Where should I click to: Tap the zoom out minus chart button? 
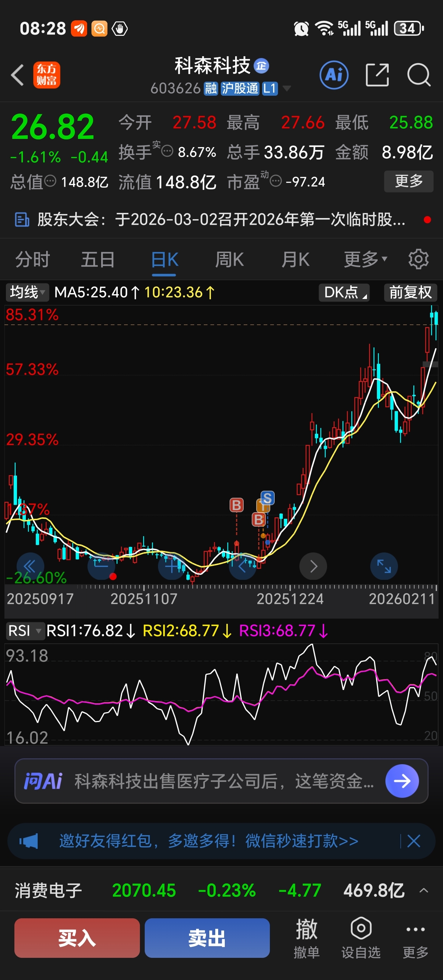coord(101,566)
